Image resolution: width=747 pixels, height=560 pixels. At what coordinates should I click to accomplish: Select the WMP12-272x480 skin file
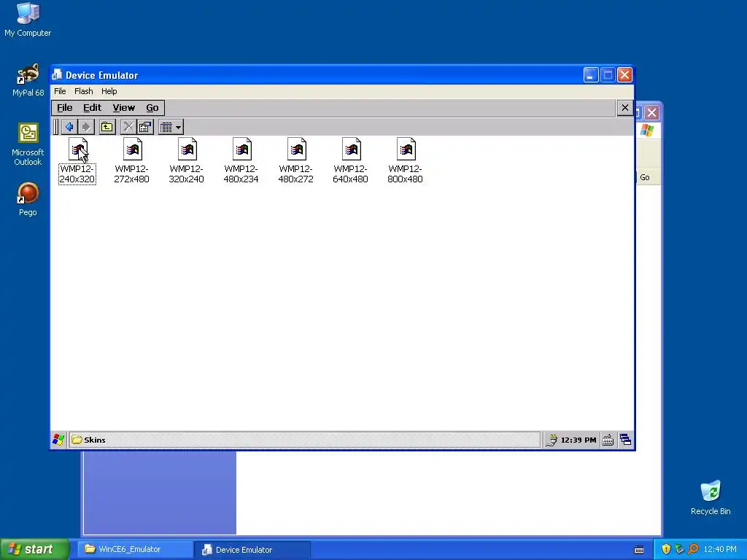(132, 161)
